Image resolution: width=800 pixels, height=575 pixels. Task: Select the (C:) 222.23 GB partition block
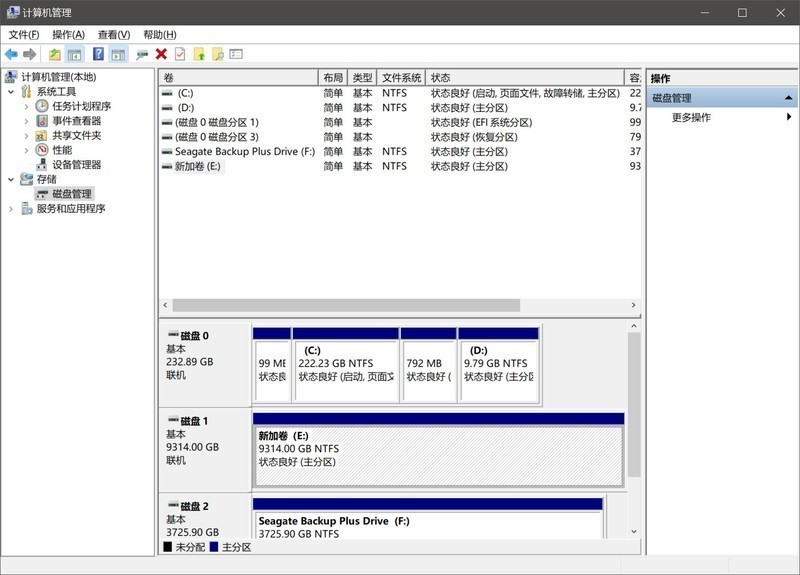346,364
